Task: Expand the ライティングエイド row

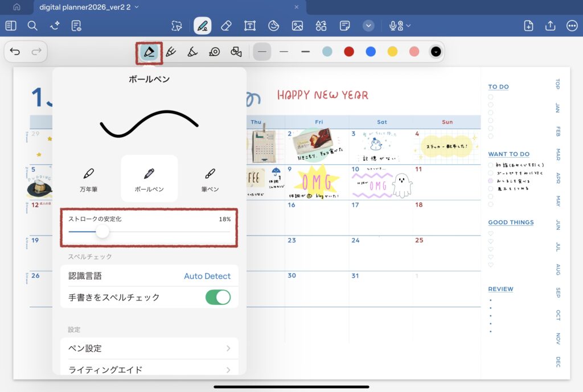Action: pos(149,370)
